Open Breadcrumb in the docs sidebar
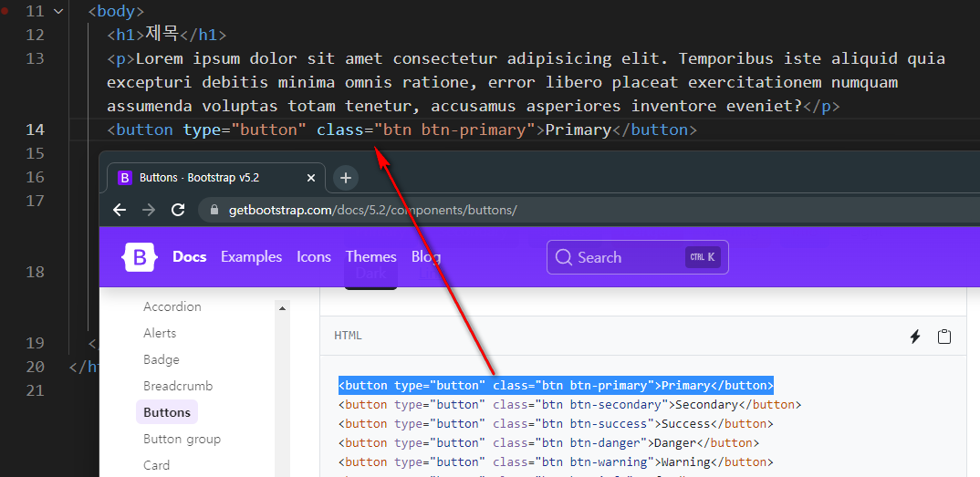 pyautogui.click(x=178, y=386)
